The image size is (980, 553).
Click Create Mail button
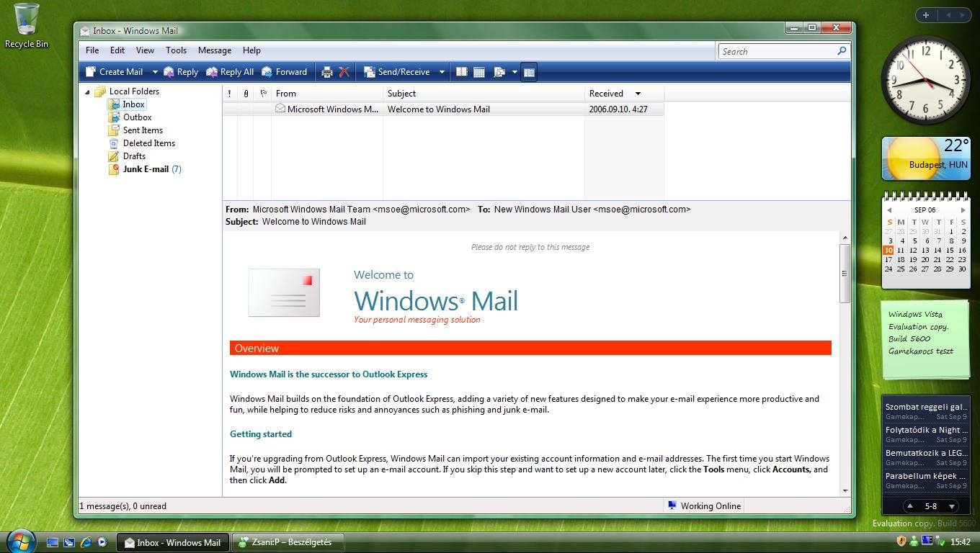click(x=115, y=72)
